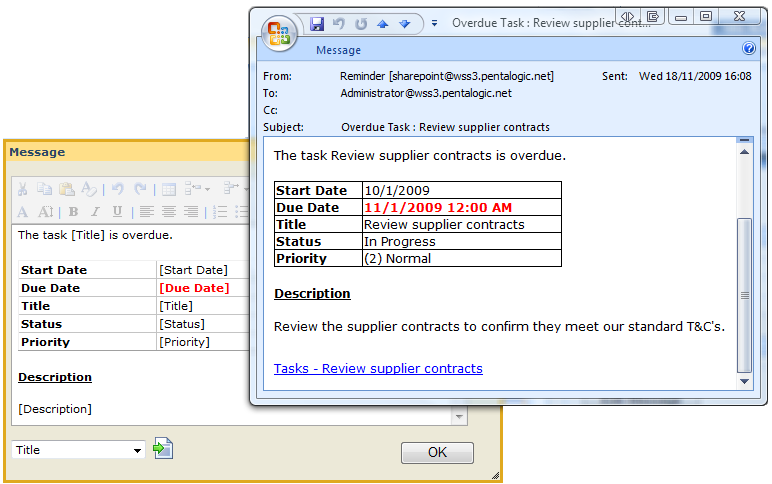This screenshot has width=772, height=484.
Task: Toggle Bold formatting in the editor
Action: tap(73, 212)
